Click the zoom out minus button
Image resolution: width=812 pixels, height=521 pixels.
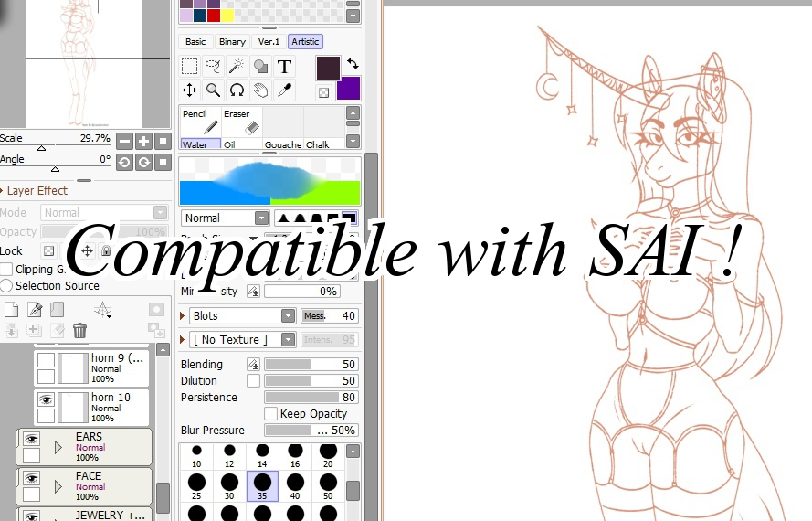click(x=124, y=141)
